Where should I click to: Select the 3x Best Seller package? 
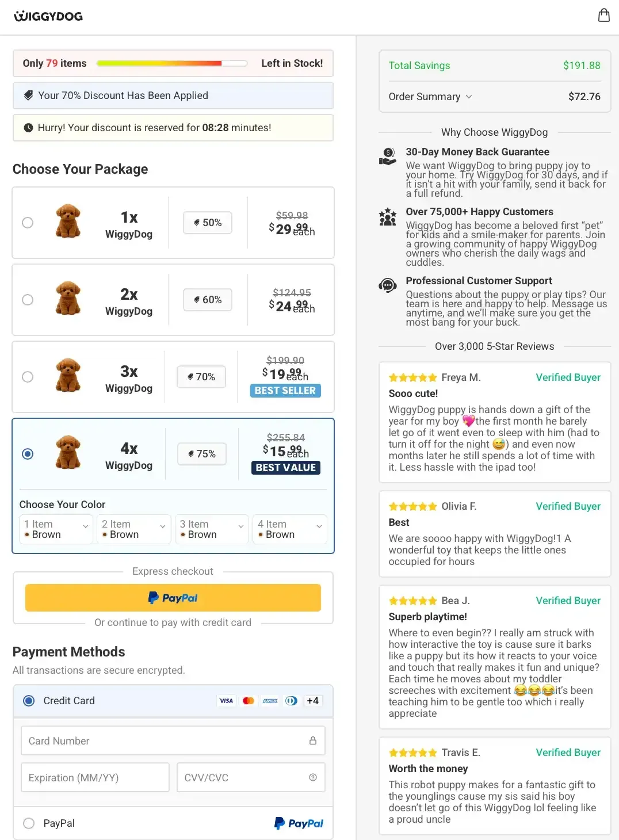click(x=28, y=377)
